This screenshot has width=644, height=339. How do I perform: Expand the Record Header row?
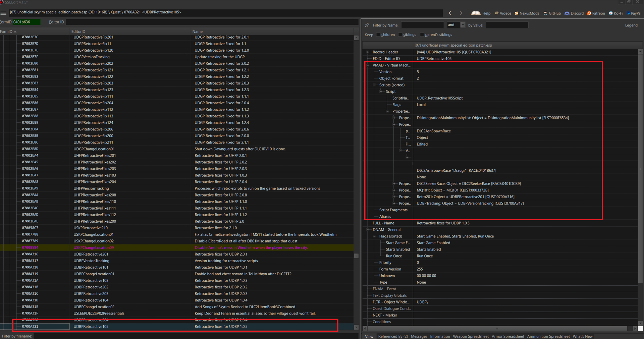pos(368,52)
